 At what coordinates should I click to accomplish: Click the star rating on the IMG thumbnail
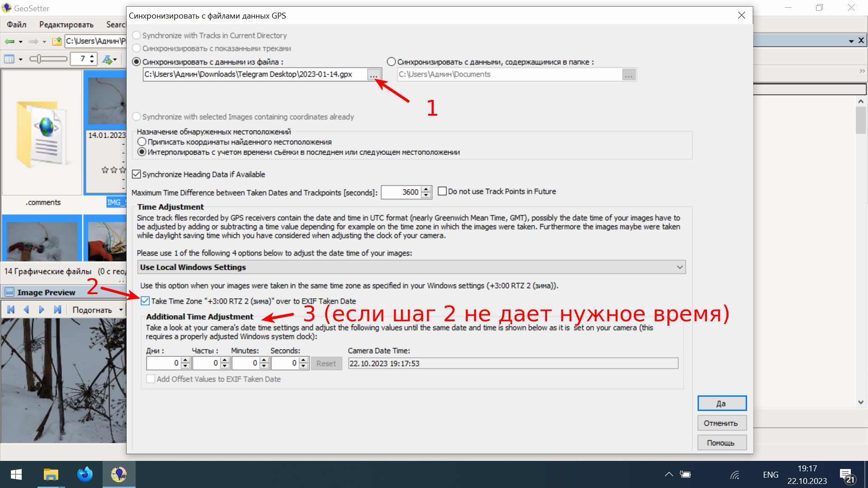point(113,170)
